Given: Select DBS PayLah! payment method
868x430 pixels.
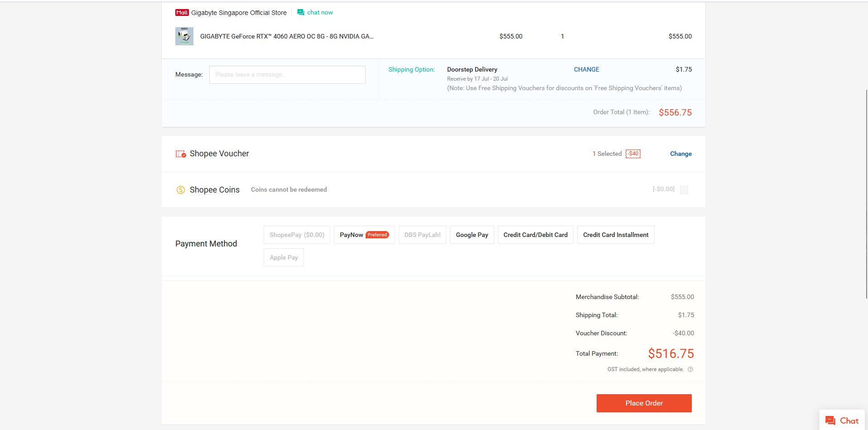Looking at the screenshot, I should (422, 235).
